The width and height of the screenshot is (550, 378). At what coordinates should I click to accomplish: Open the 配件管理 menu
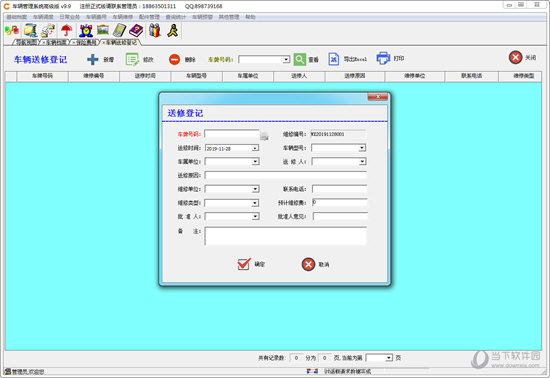click(x=149, y=17)
